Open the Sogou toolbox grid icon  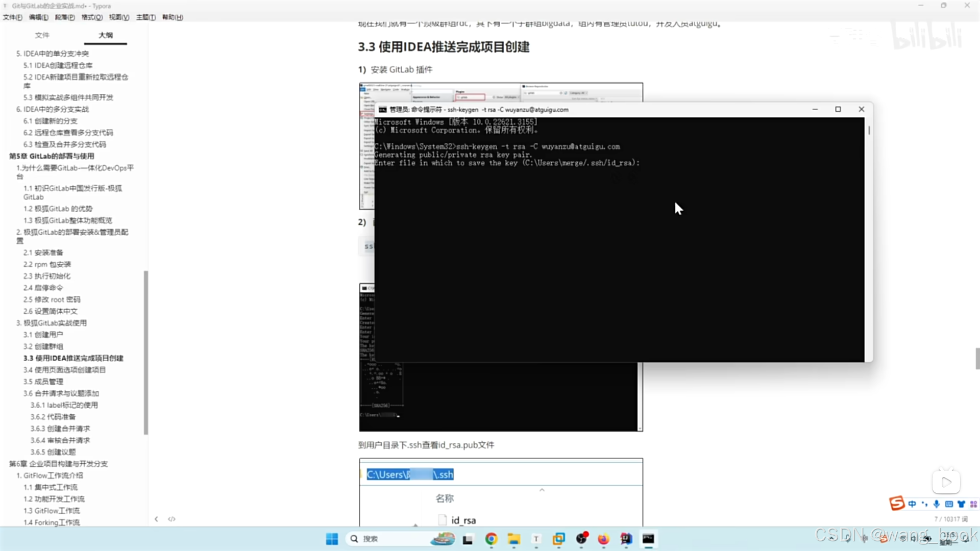(x=973, y=504)
